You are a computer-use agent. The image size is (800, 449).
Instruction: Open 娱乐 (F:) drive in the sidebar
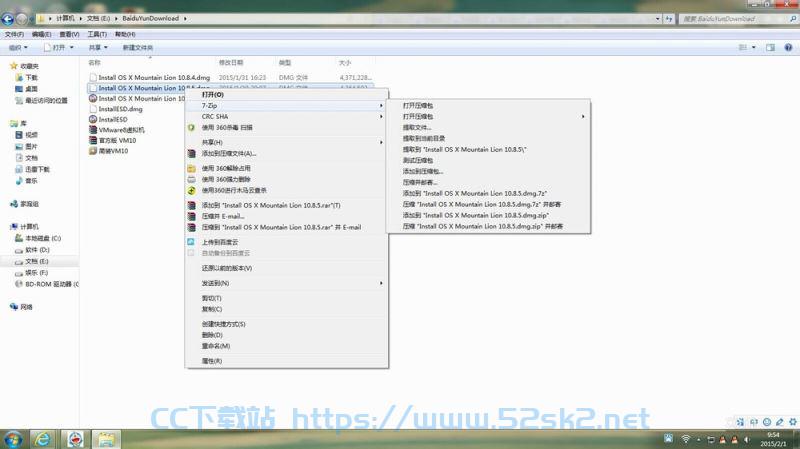[32, 273]
